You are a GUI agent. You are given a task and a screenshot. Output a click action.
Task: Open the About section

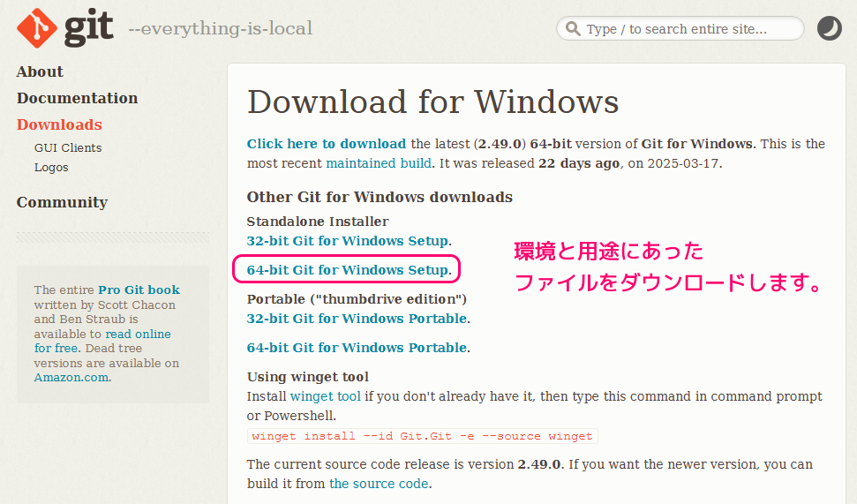(40, 71)
